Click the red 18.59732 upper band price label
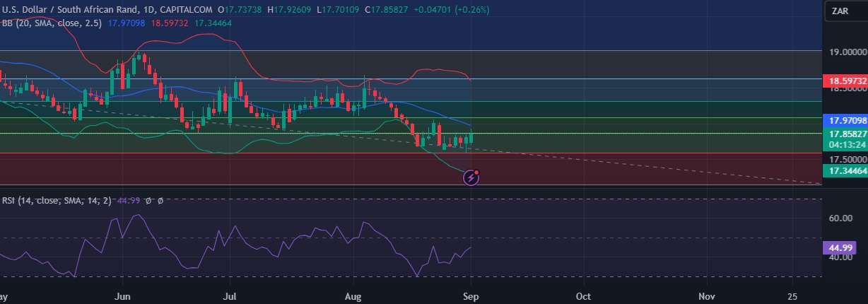 pos(846,82)
